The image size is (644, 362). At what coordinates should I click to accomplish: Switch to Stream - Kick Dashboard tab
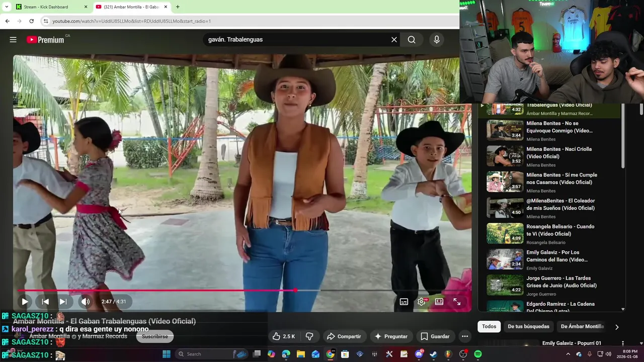[x=47, y=7]
